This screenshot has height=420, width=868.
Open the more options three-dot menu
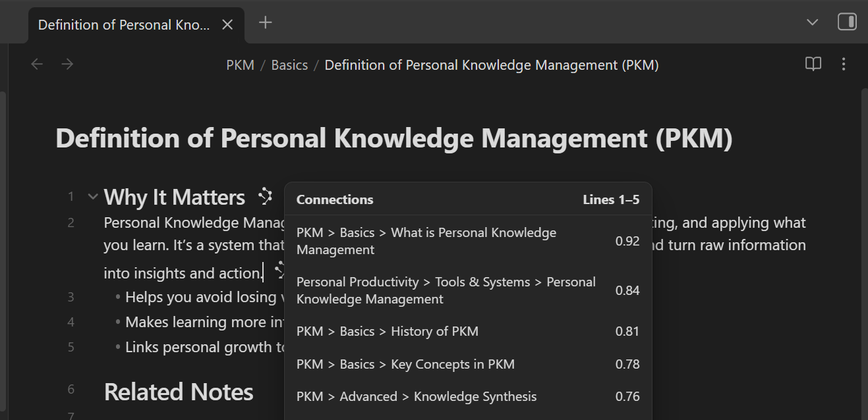(x=844, y=64)
